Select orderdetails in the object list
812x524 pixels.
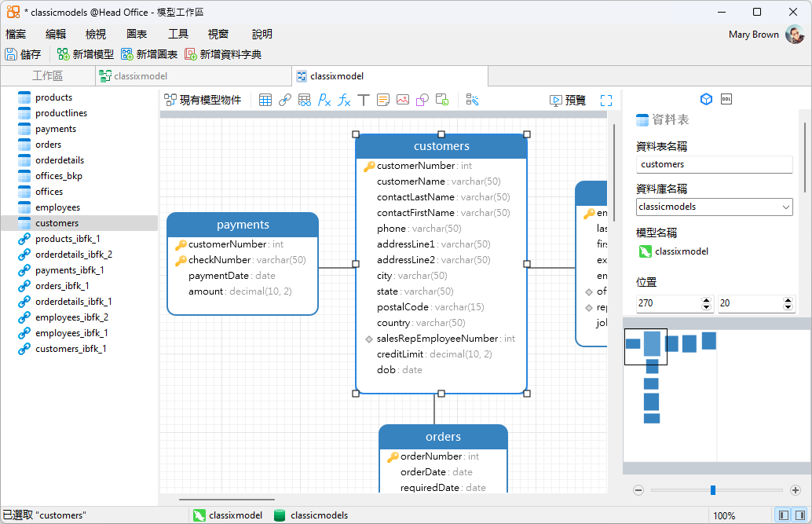point(60,160)
